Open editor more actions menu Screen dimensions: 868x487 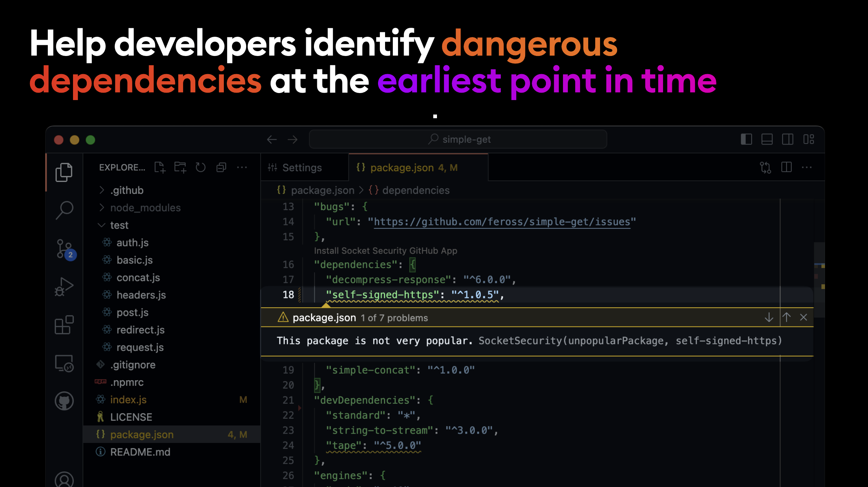point(807,168)
